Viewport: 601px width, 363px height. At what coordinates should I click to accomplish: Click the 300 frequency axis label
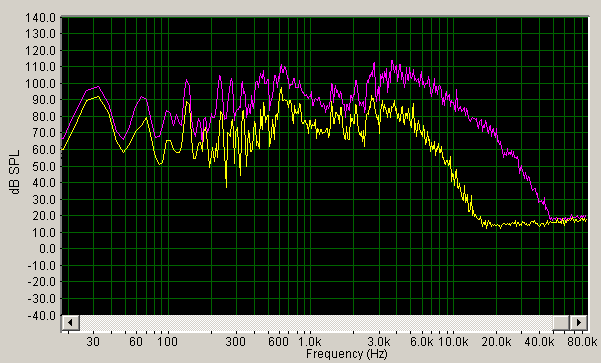235,341
